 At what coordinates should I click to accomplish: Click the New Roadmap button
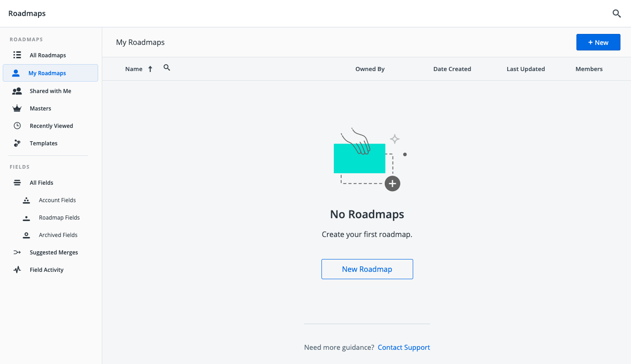(367, 269)
